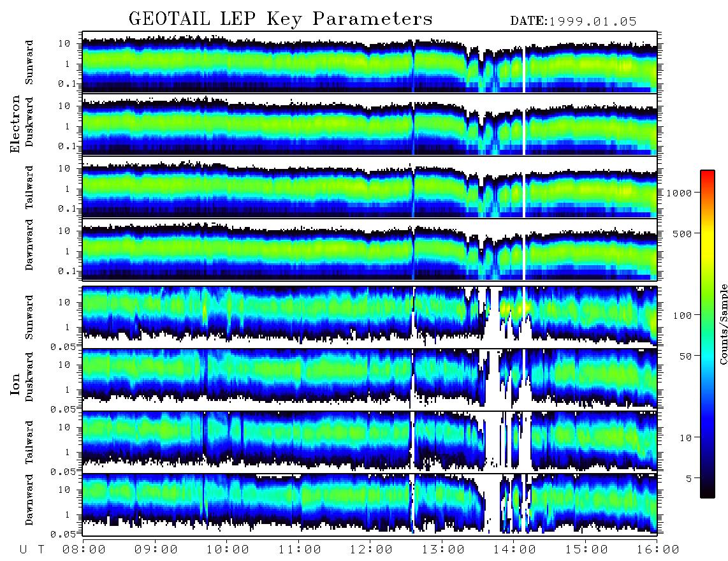Click the 16:00 time tick label

point(658,550)
